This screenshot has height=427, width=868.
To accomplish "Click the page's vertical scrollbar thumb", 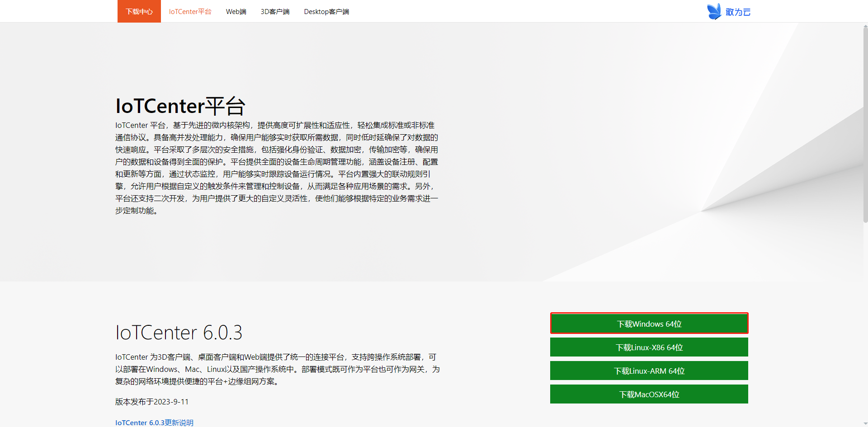I will 865,124.
